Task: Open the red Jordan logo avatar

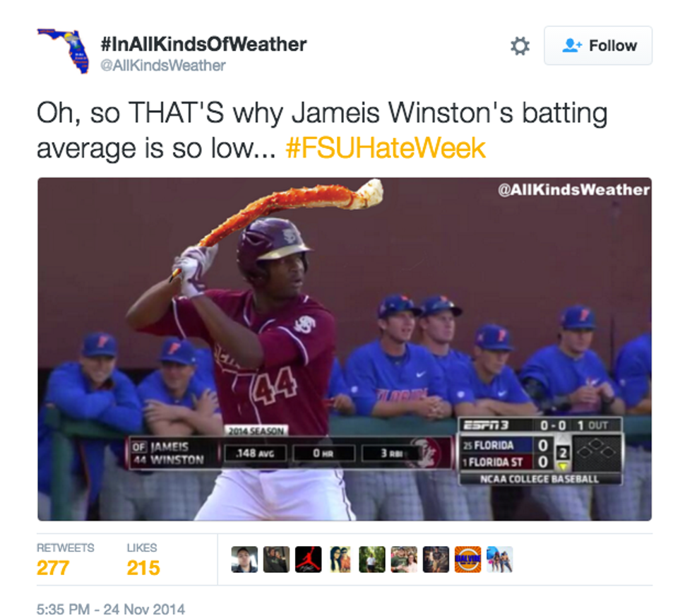Action: click(308, 559)
